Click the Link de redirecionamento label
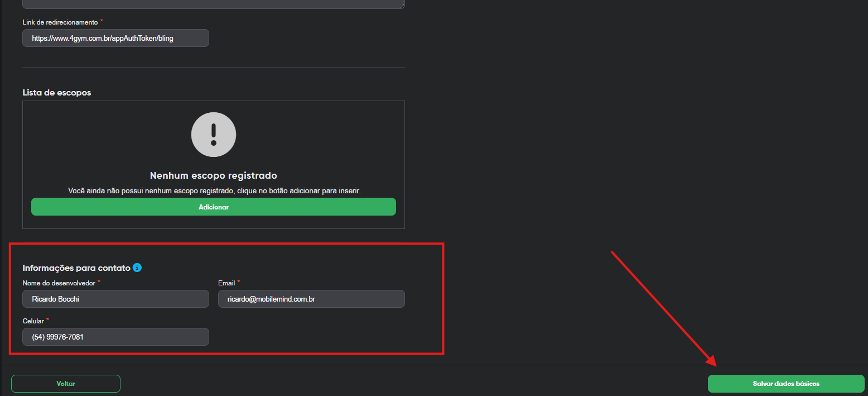The height and width of the screenshot is (396, 868). point(60,22)
